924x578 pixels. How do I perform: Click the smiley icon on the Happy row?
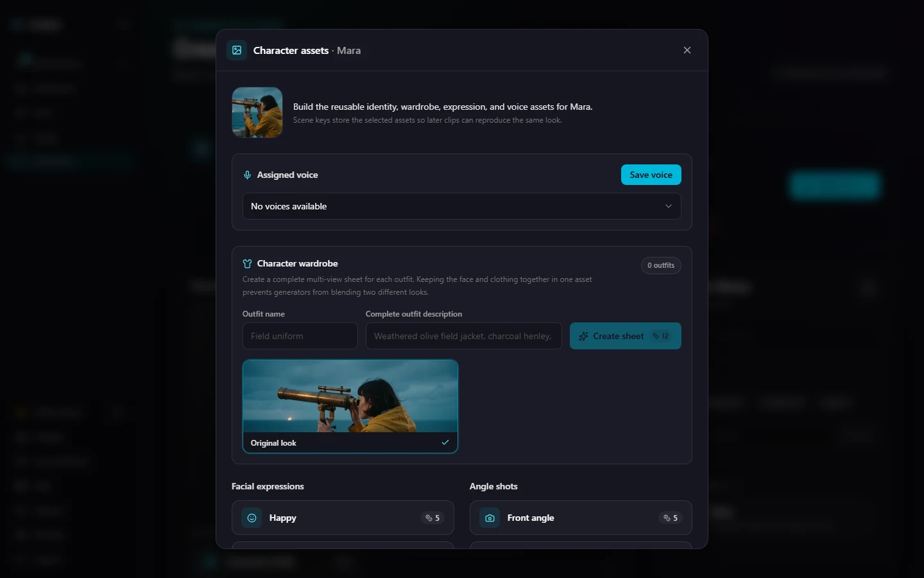coord(252,518)
